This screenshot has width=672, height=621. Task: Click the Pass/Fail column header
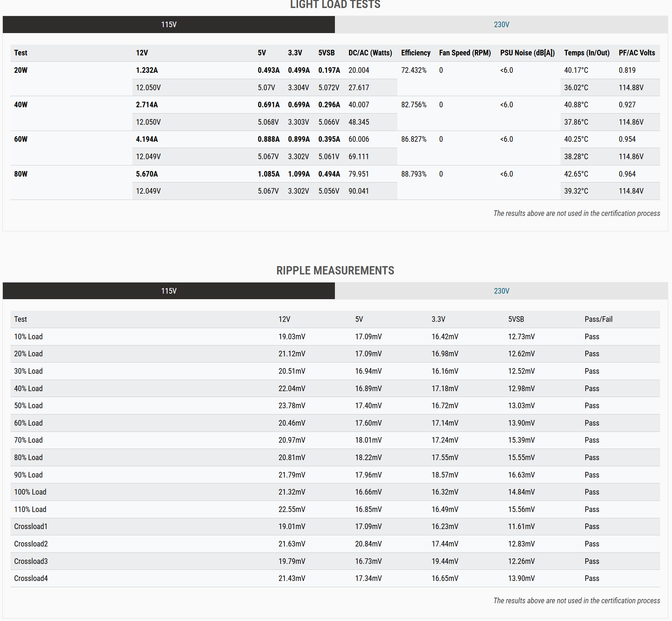click(x=598, y=319)
